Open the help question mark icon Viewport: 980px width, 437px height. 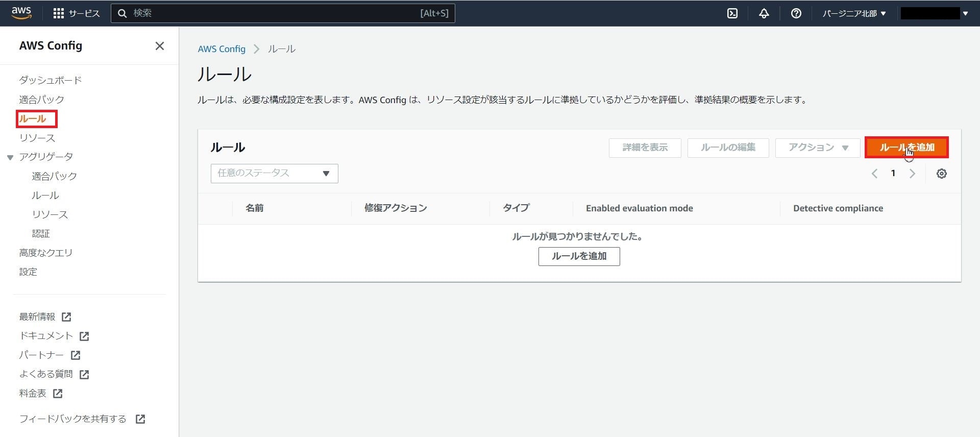coord(796,13)
